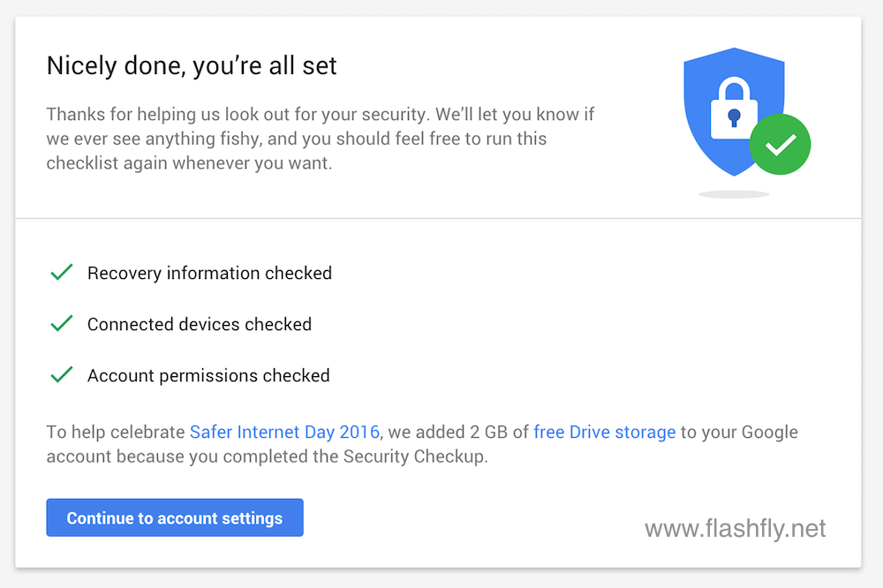Click checkmark beside Recovery information checked

(x=61, y=273)
